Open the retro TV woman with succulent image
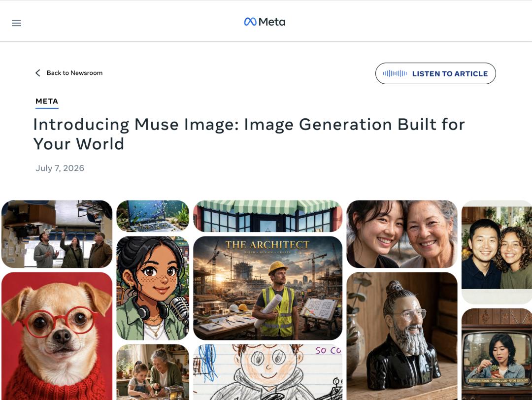The width and height of the screenshot is (532, 400). tap(497, 354)
